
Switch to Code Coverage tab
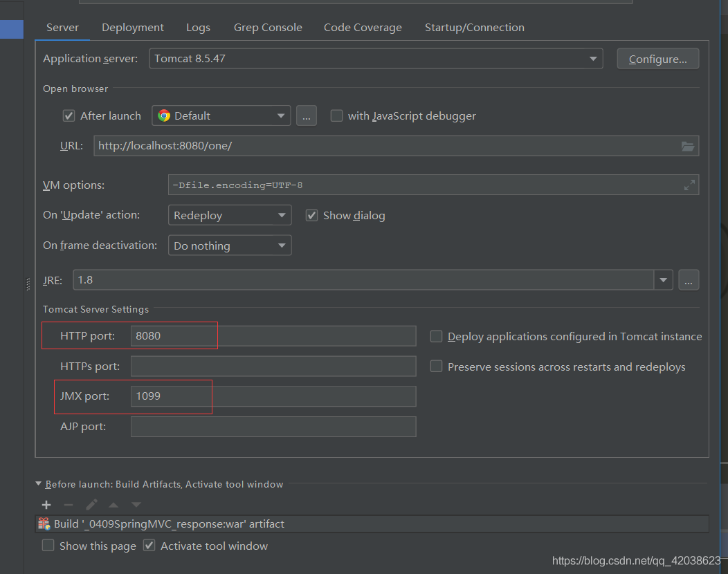(363, 28)
